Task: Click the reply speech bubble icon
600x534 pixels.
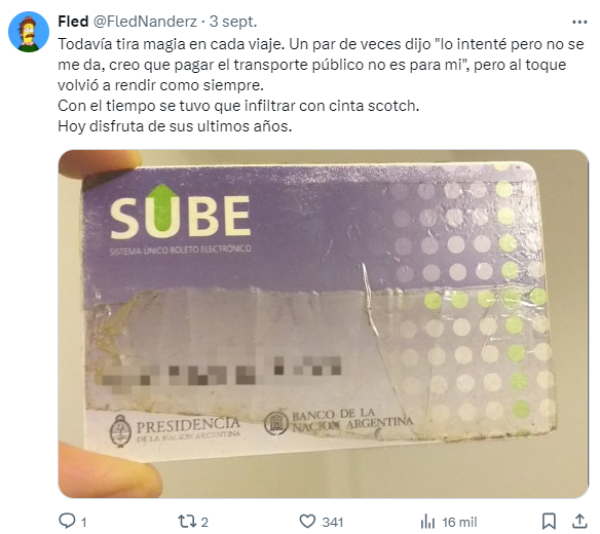Action: 67,521
